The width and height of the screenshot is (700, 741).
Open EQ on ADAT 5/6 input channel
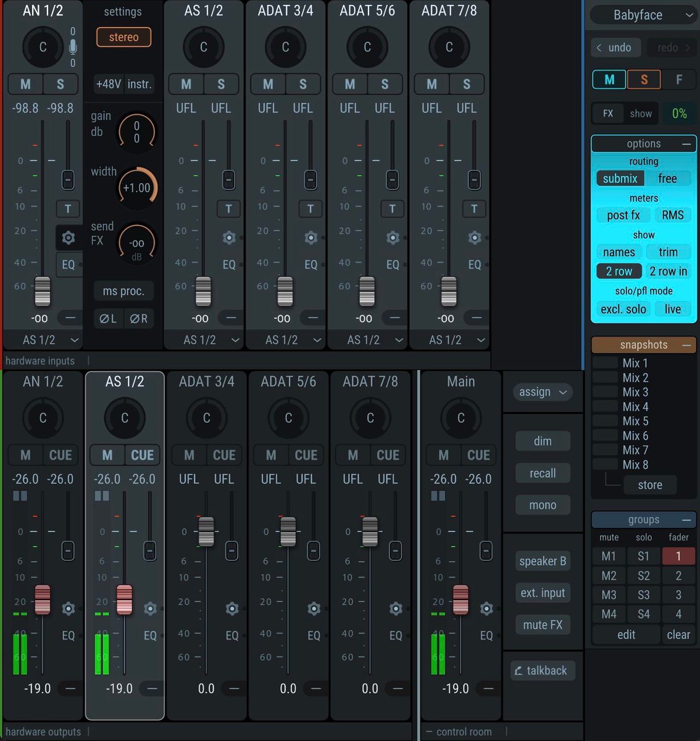point(393,264)
